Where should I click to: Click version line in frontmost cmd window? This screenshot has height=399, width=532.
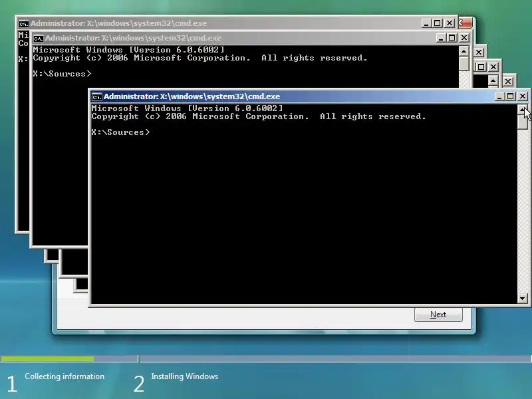pyautogui.click(x=187, y=108)
